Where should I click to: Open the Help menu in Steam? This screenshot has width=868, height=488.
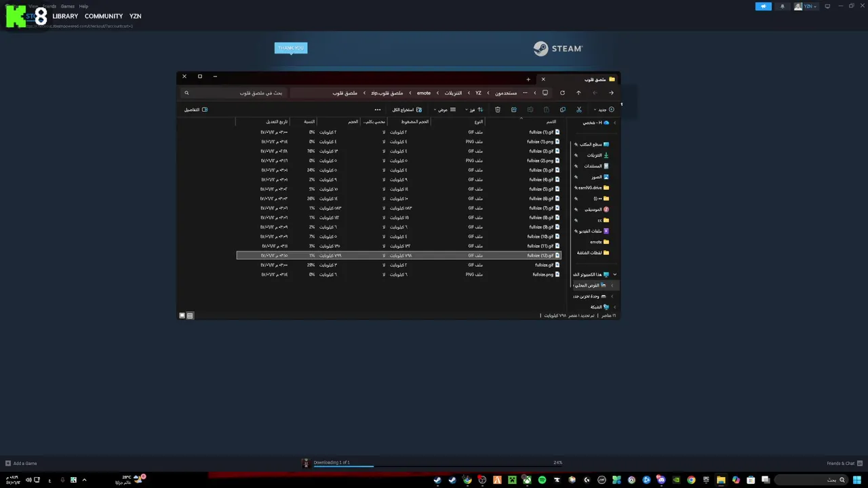(83, 6)
